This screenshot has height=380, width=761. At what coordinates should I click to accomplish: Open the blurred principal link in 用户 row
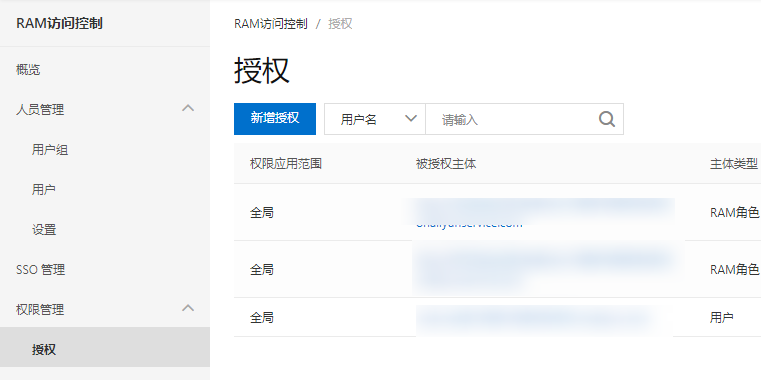pyautogui.click(x=534, y=317)
